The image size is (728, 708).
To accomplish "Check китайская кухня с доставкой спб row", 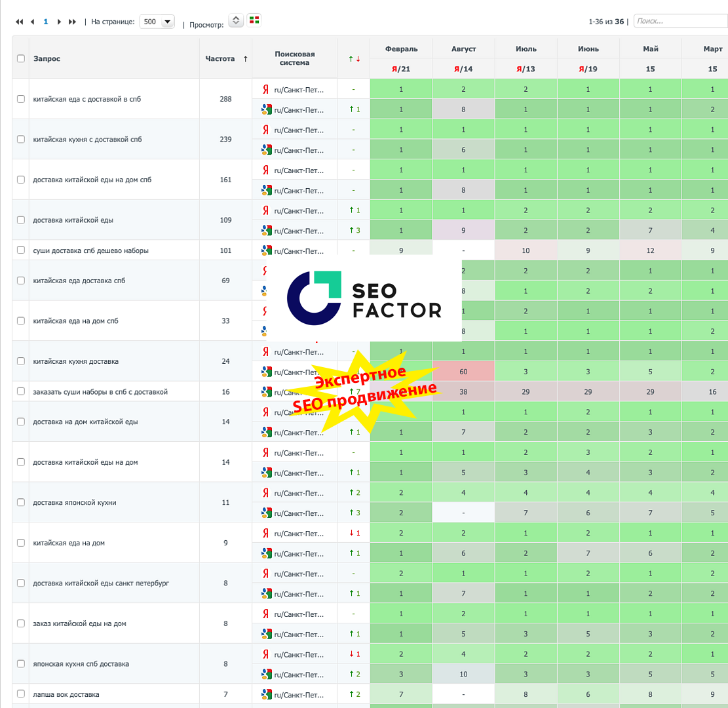I will (21, 140).
